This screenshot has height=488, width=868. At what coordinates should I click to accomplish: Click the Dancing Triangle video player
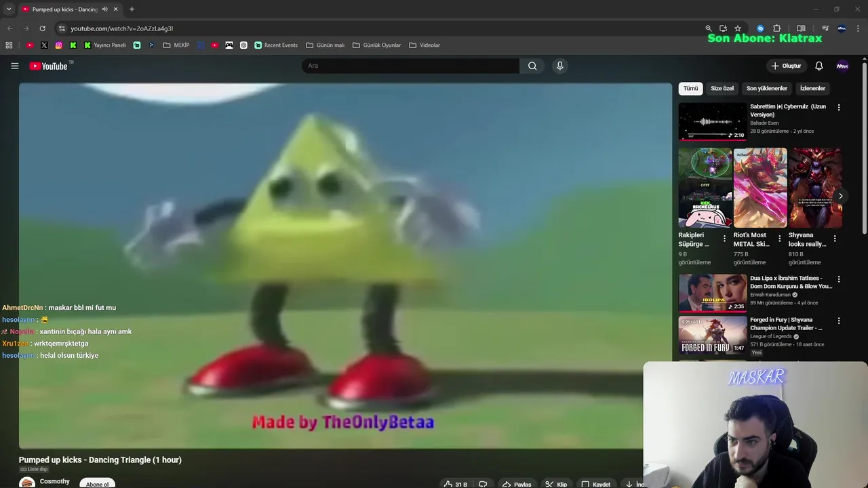tap(345, 266)
